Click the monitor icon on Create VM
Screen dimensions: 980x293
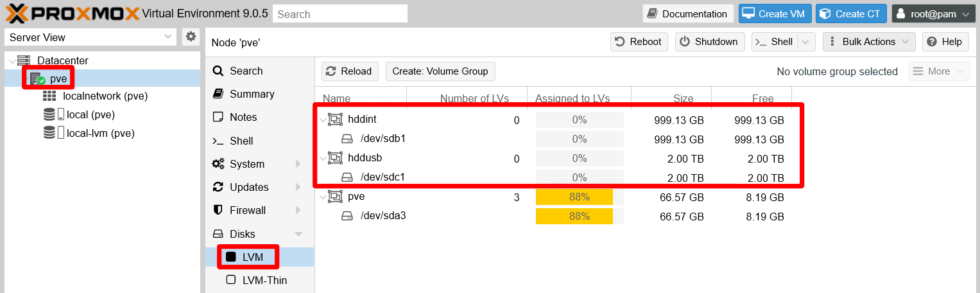[x=748, y=13]
